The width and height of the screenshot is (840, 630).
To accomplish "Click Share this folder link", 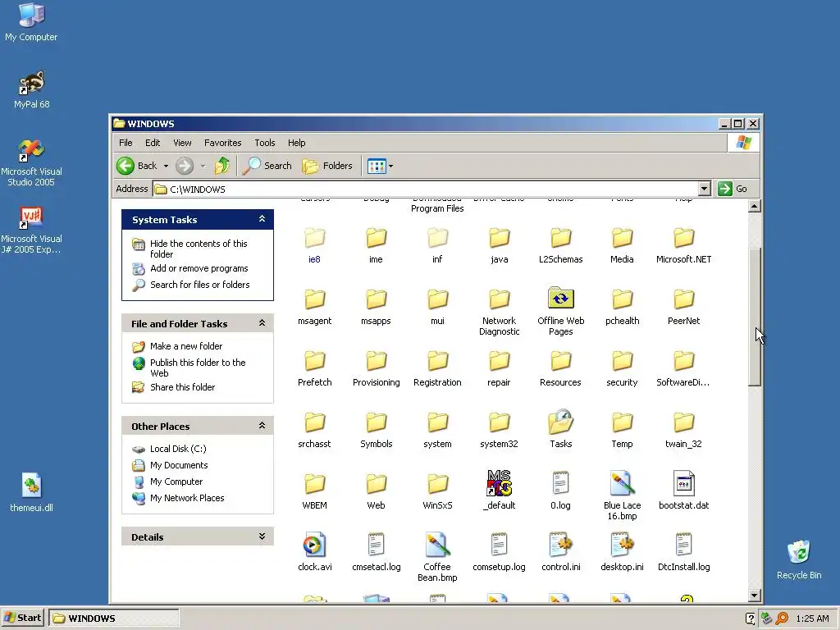I will 182,387.
